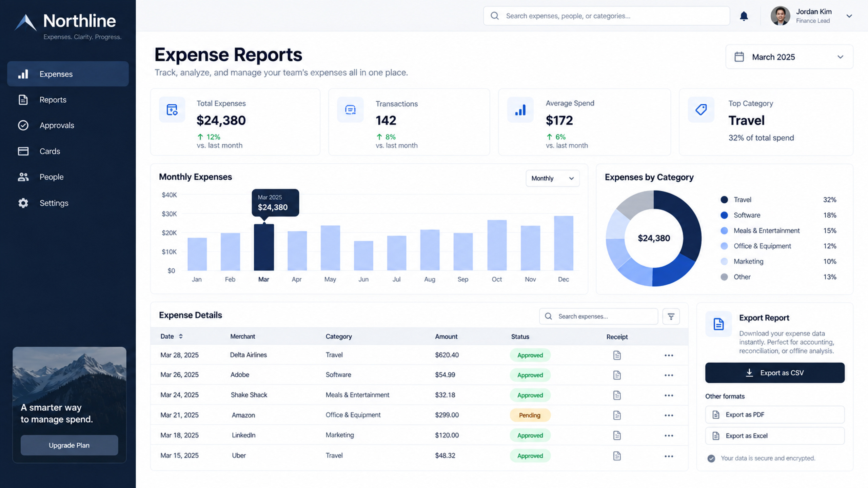Open Settings in the sidebar

tap(68, 203)
